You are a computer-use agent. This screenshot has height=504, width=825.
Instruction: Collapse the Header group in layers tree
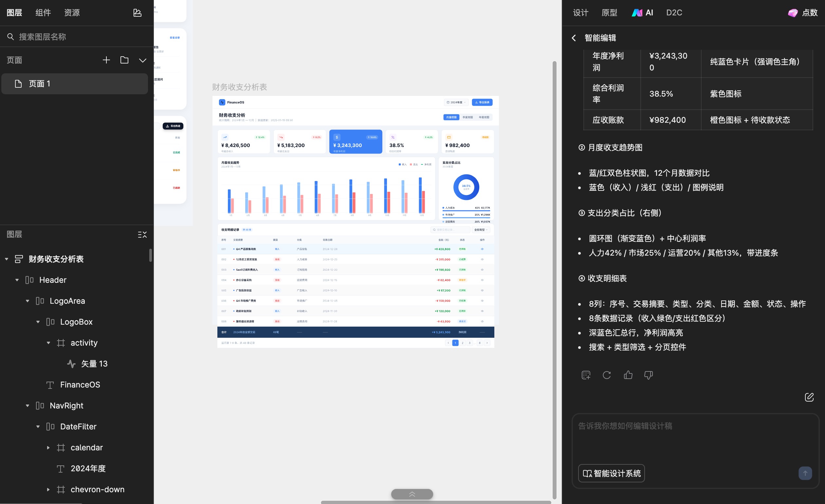17,280
